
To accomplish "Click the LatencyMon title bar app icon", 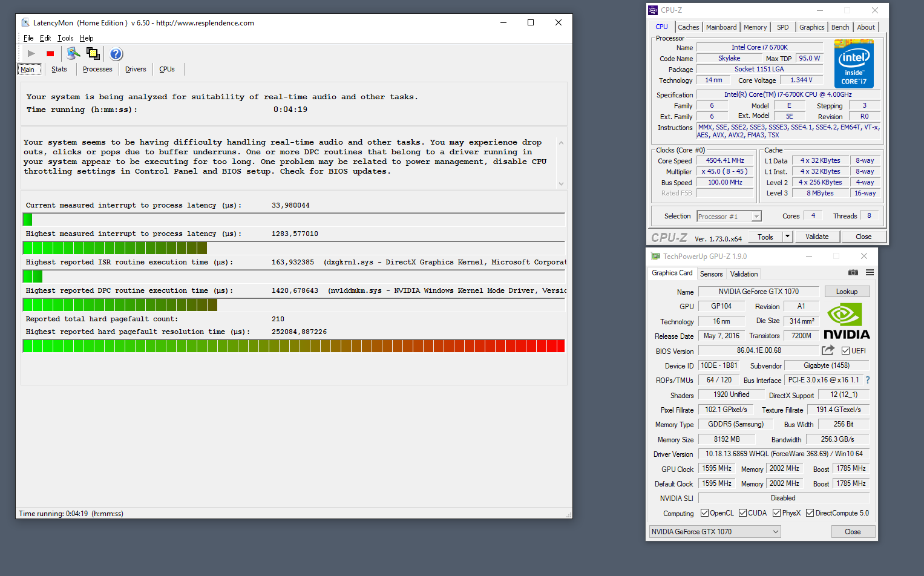I will [25, 22].
